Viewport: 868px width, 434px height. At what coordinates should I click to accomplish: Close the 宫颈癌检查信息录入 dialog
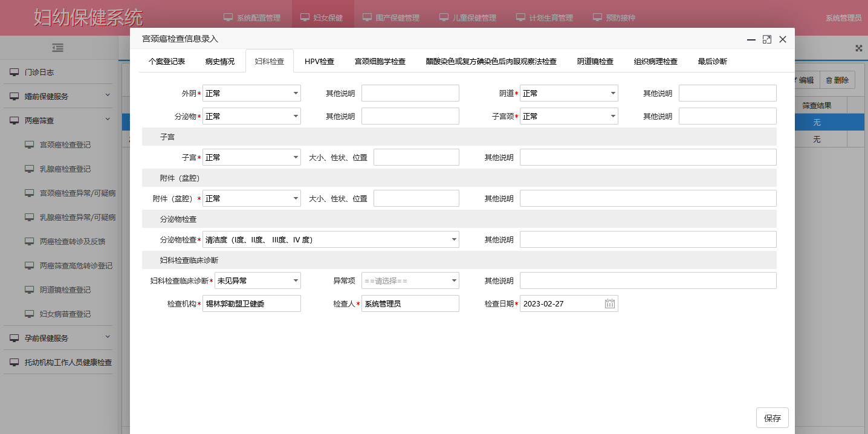coord(783,39)
